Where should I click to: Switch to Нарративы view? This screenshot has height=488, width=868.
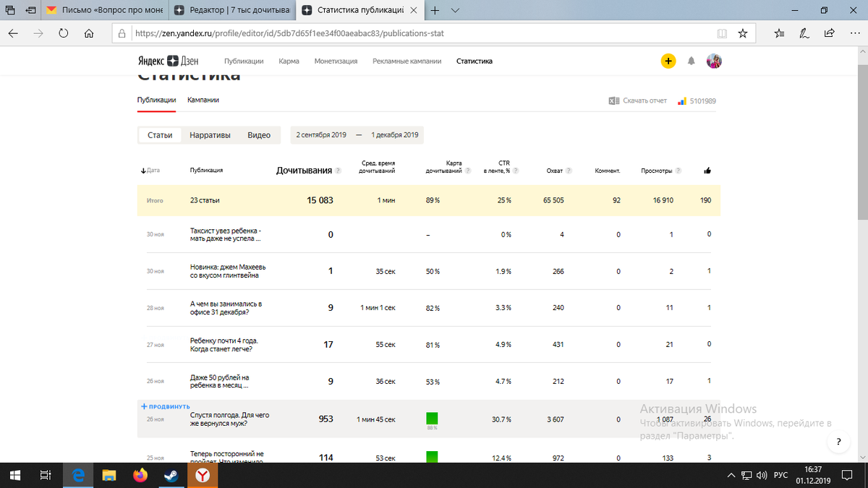pos(210,135)
